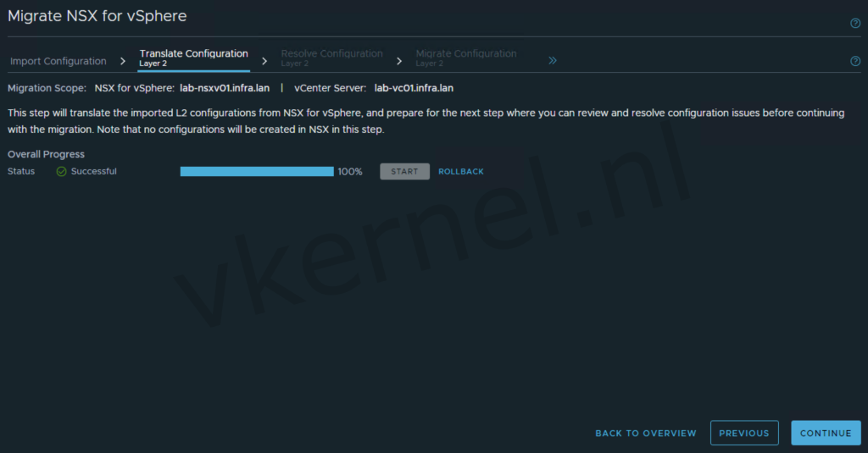The height and width of the screenshot is (453, 868).
Task: Click lab-nsxv01.infra.lan host name
Action: point(225,88)
